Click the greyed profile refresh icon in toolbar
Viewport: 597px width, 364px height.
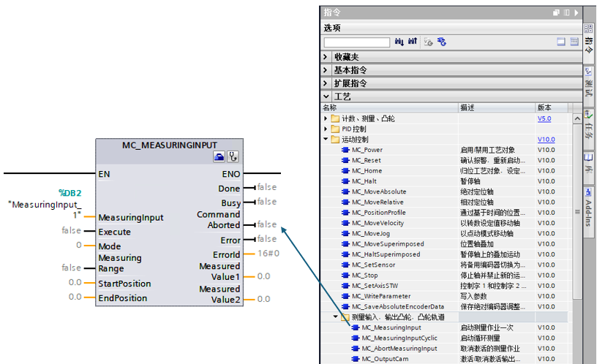[x=428, y=42]
